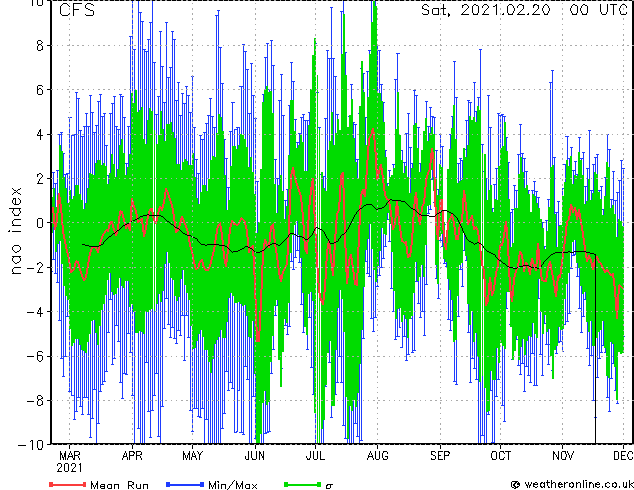Click the blue Min/Max legend line
634x490 pixels.
pyautogui.click(x=185, y=484)
